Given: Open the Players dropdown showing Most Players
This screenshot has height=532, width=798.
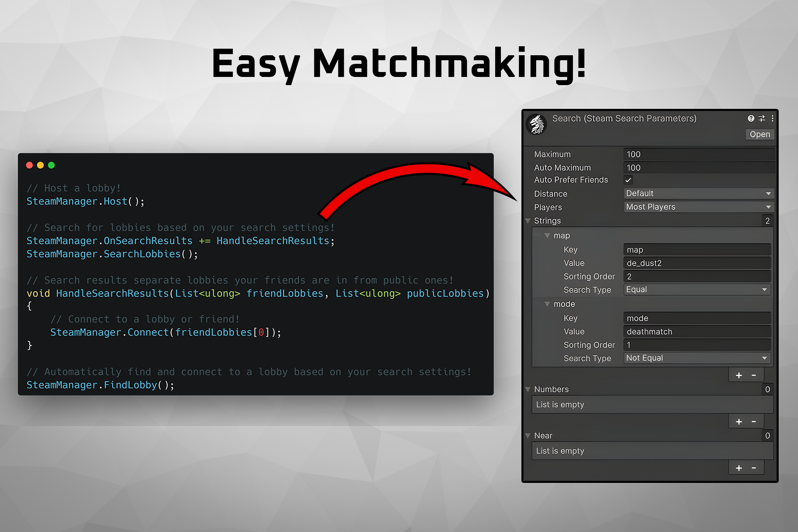Looking at the screenshot, I should [698, 207].
